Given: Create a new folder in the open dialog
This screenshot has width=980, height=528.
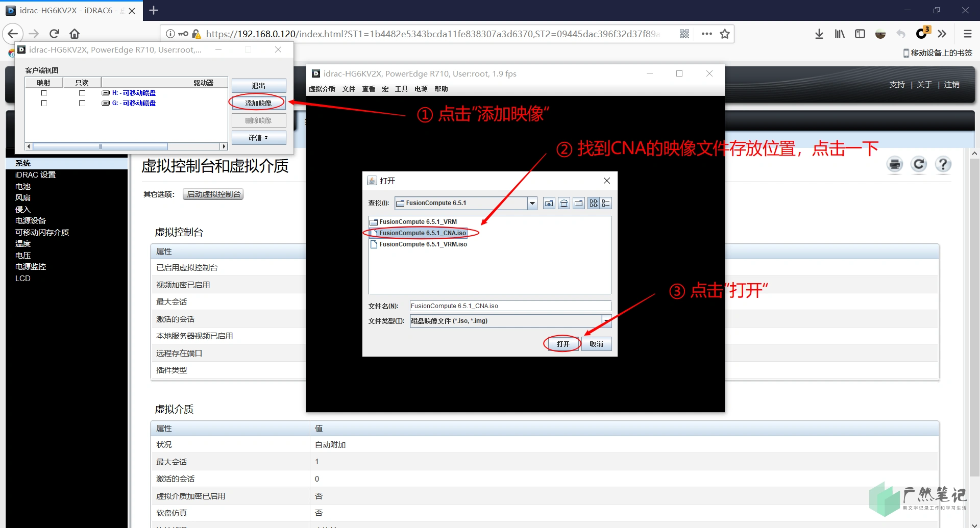Looking at the screenshot, I should (579, 203).
